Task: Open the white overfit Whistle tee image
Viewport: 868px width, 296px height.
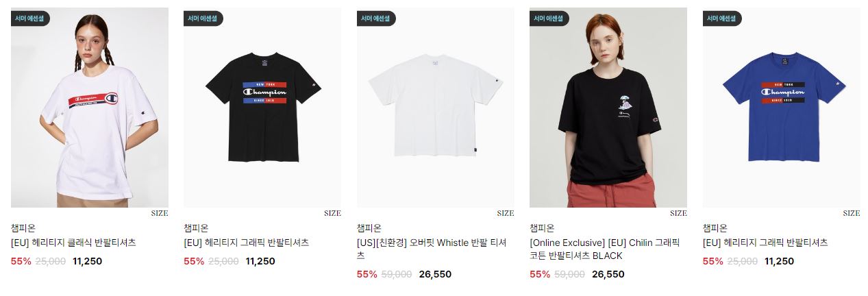Action: 436,108
